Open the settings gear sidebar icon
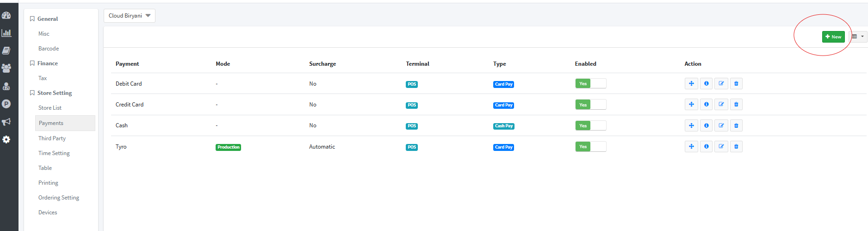The width and height of the screenshot is (868, 231). pos(6,139)
